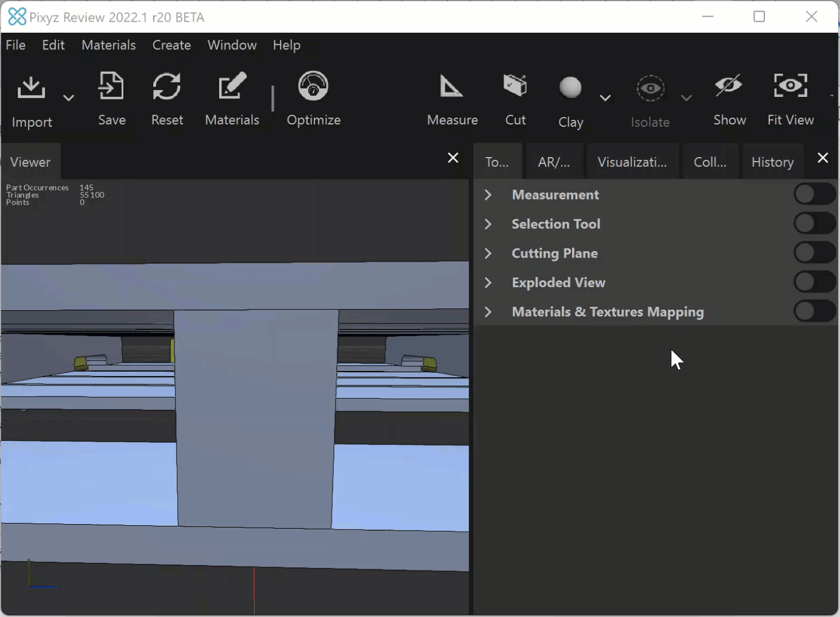Image resolution: width=840 pixels, height=617 pixels.
Task: Switch to the Coll... tab
Action: [710, 162]
